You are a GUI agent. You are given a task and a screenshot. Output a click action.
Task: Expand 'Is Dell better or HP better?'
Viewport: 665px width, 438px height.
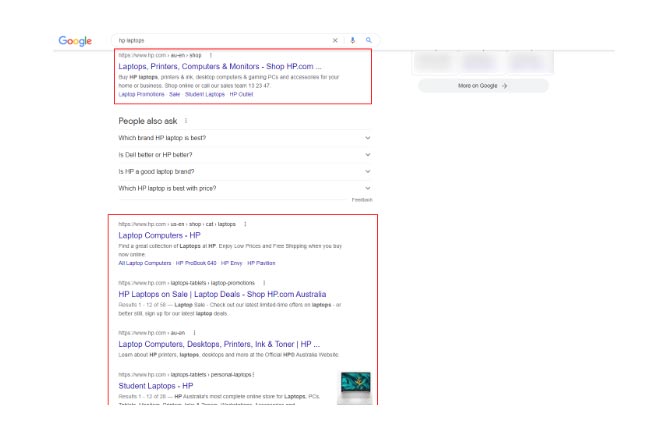[244, 155]
